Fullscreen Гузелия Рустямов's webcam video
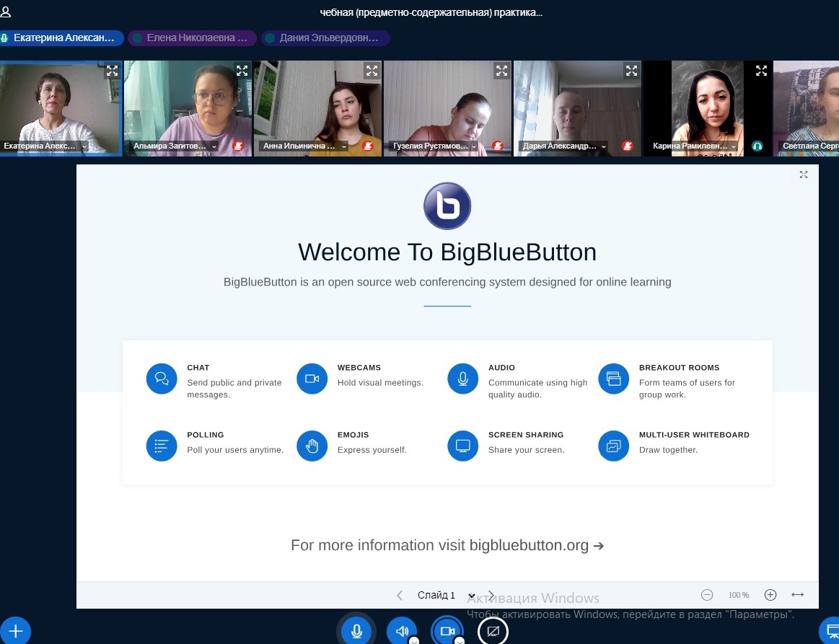Viewport: 839px width, 644px height. tap(501, 71)
